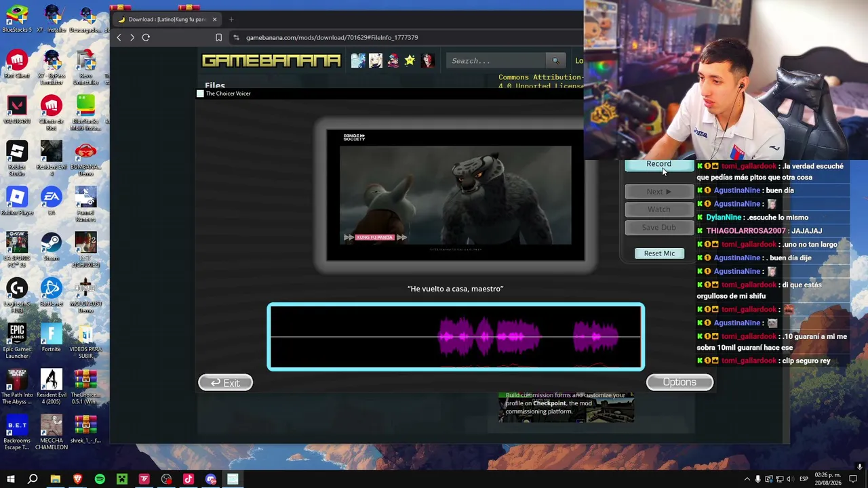Click the greyed-out Save Dub button
868x488 pixels.
658,228
